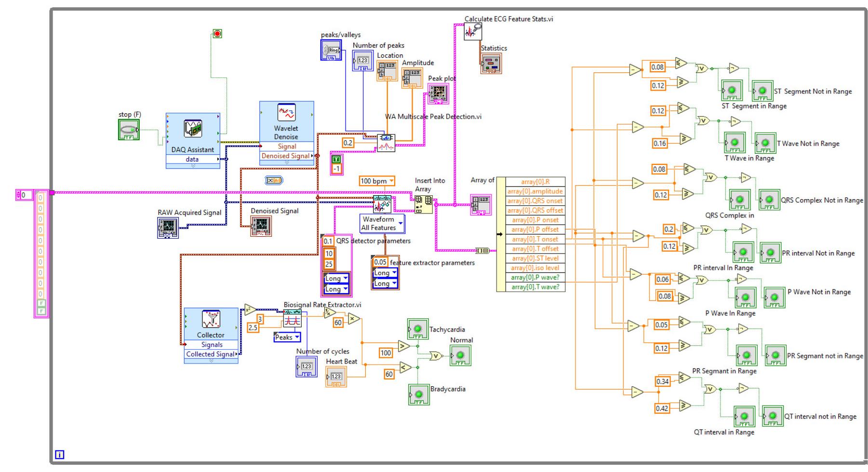Select the Collected Signal output terminal row
868x472 pixels.
pos(212,354)
